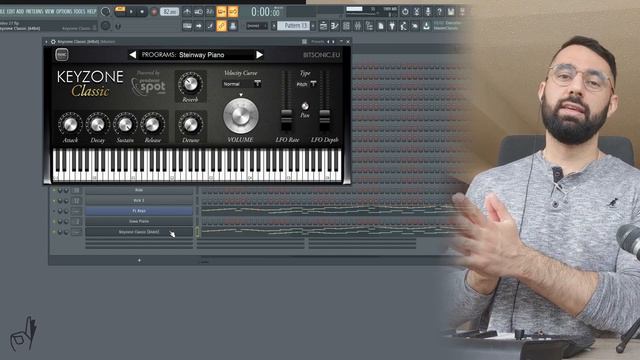The height and width of the screenshot is (360, 640).
Task: Mute the Iowa Piano channel LED
Action: tap(54, 221)
